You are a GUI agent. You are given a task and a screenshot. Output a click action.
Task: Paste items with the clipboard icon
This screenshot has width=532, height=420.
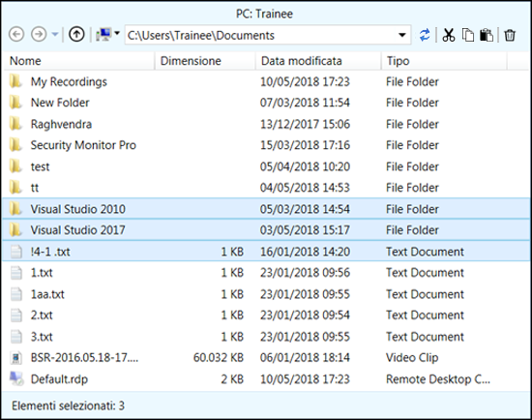(487, 35)
